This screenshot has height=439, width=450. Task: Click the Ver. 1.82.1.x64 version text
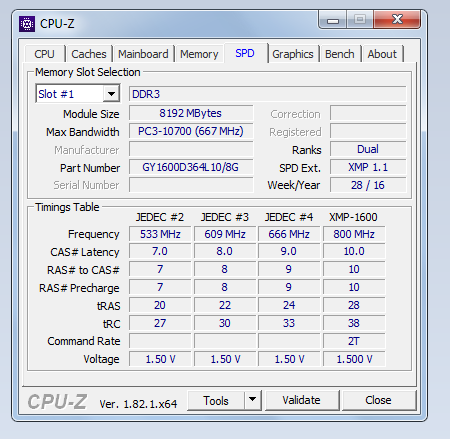pos(138,404)
